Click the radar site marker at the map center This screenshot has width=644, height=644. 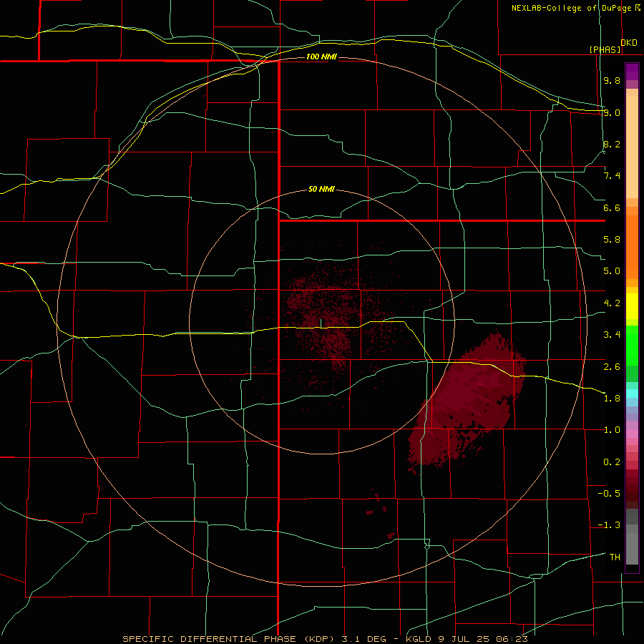(x=321, y=323)
